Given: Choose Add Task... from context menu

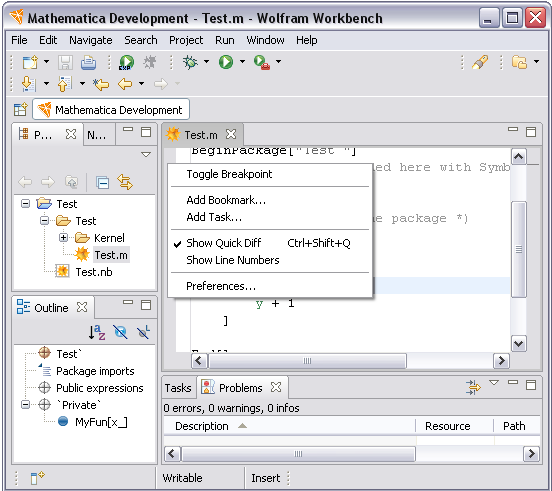Looking at the screenshot, I should point(270,217).
